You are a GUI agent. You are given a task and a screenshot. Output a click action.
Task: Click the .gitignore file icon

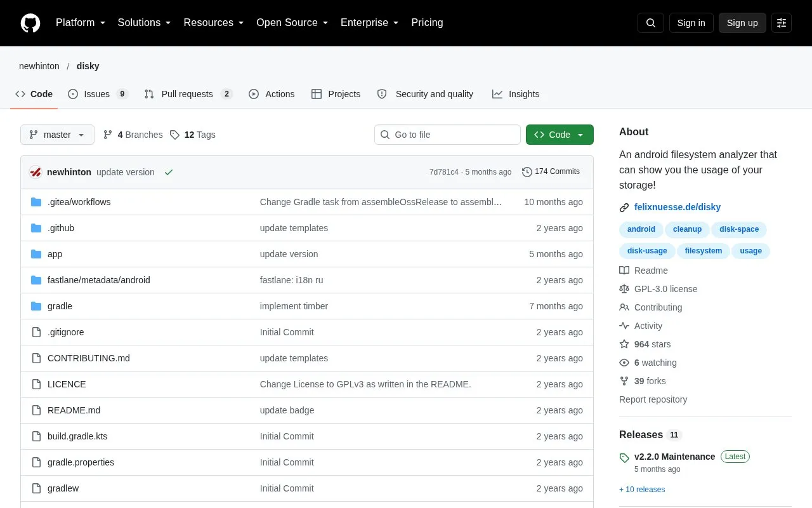tap(36, 332)
